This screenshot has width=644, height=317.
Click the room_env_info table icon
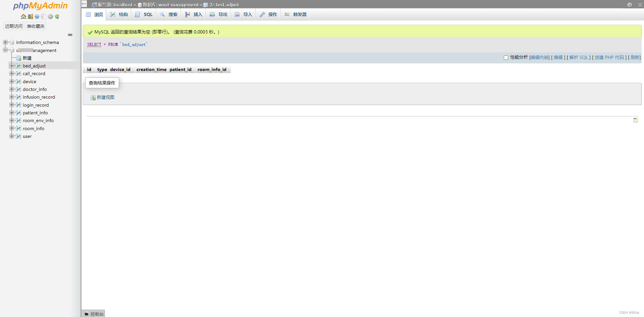click(18, 120)
